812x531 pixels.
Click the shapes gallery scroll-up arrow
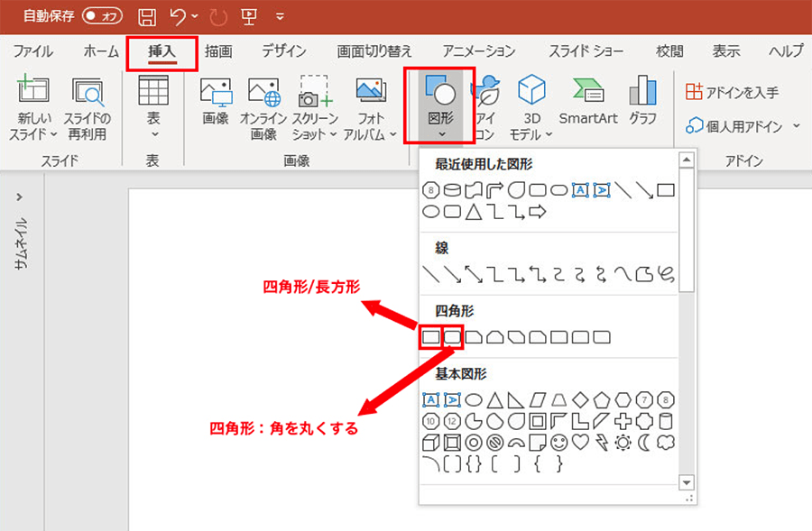point(687,160)
